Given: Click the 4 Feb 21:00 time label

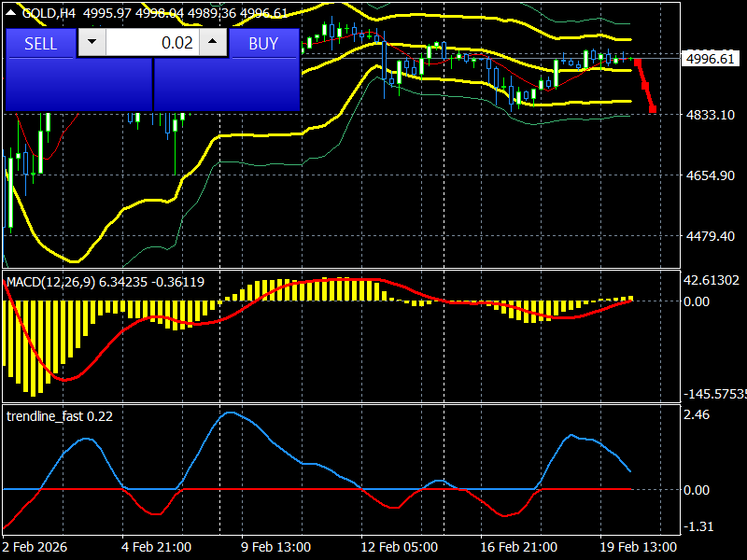Looking at the screenshot, I should tap(156, 547).
